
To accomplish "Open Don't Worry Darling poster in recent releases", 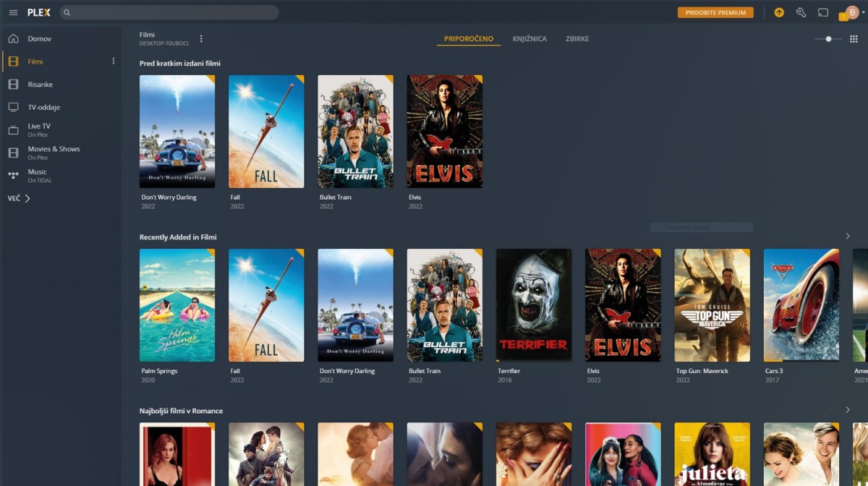I will click(177, 132).
